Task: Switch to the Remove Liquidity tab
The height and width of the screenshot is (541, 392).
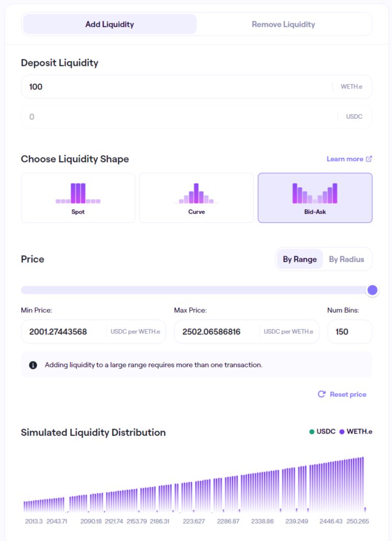Action: point(283,24)
